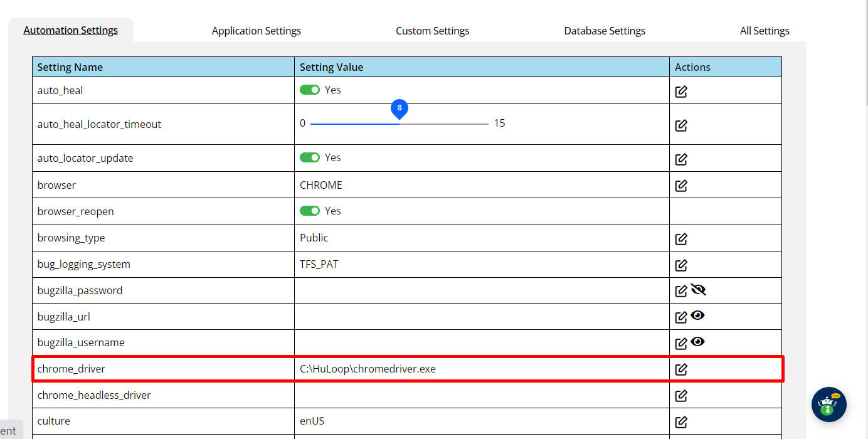Go to the All Settings tab
This screenshot has height=439, width=868.
(764, 31)
